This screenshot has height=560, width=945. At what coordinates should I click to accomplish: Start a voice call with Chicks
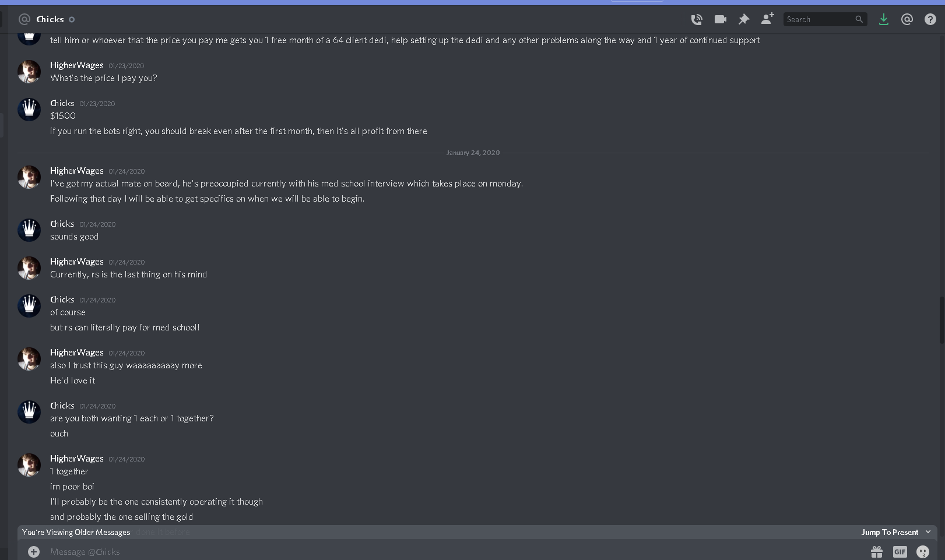(697, 19)
